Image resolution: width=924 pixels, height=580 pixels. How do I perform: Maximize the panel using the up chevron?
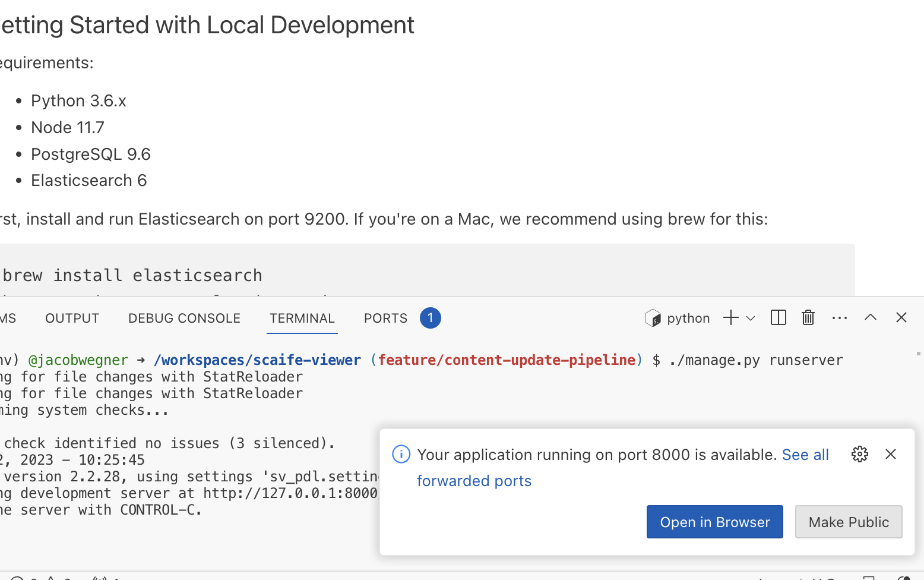871,317
